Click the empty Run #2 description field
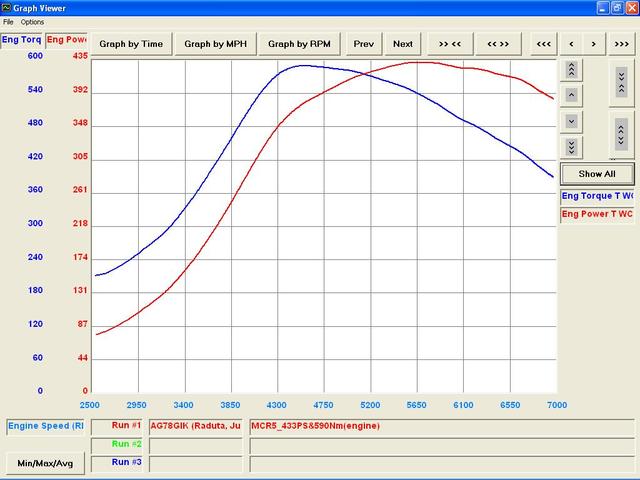 (442, 445)
